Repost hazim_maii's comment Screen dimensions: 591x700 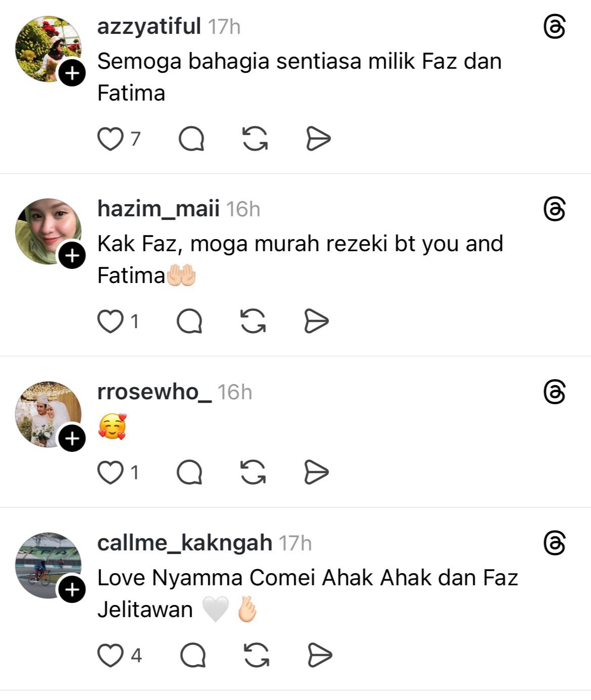[253, 321]
